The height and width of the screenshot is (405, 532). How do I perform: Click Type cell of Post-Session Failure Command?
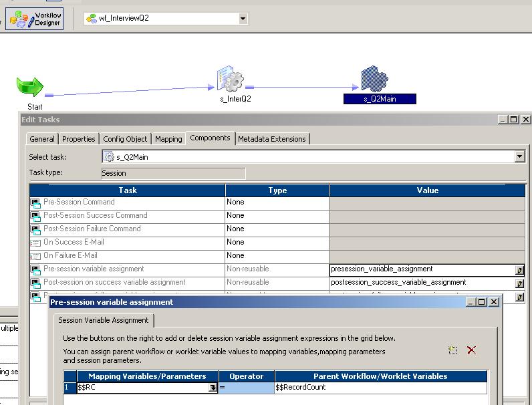point(277,229)
